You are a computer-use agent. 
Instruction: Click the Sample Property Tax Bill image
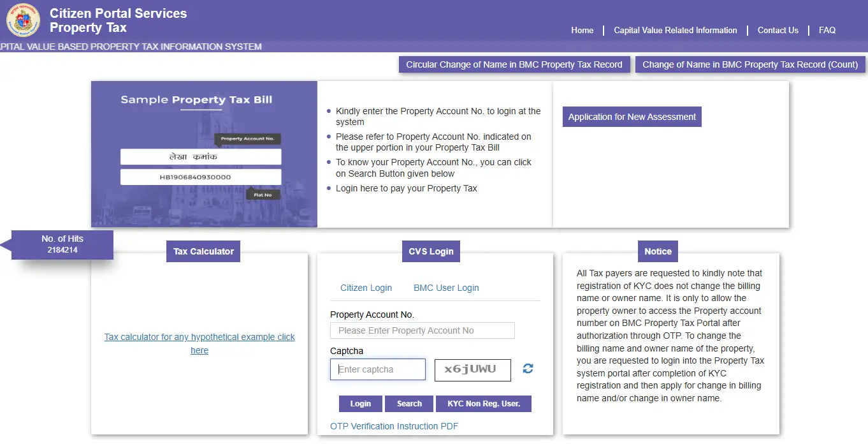coord(204,154)
